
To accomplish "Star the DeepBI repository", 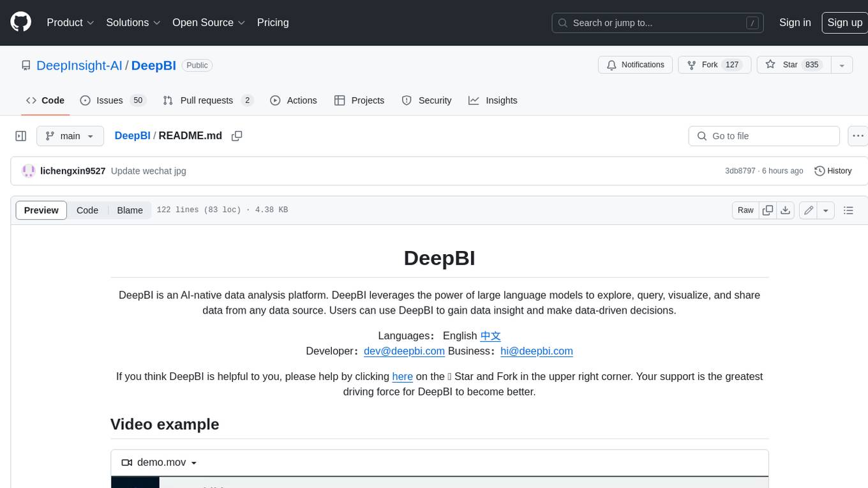I will [793, 65].
